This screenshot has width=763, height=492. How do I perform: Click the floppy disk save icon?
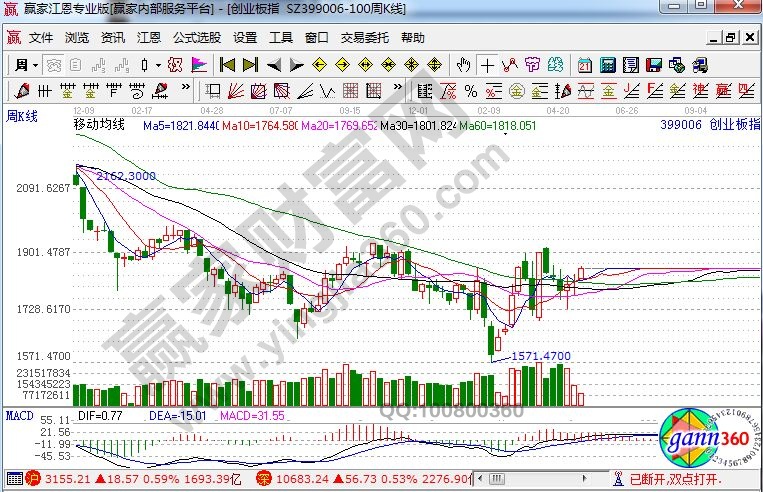point(654,65)
